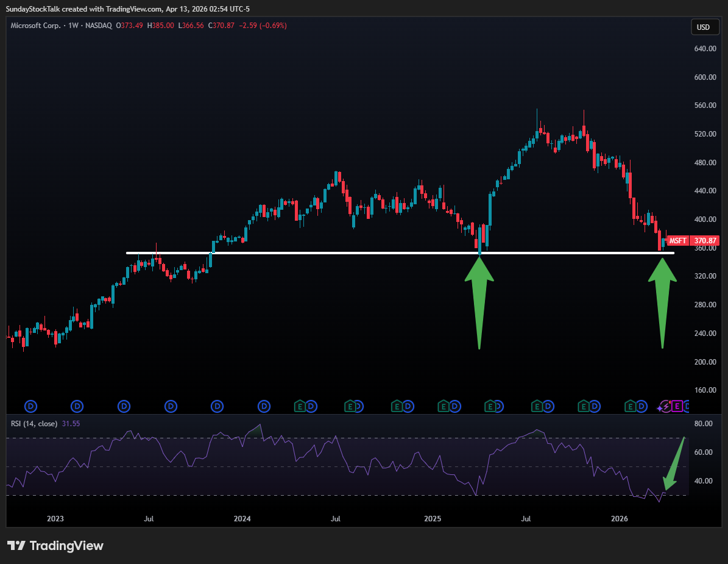Click the low value L366.56
Viewport: 728px width, 564px height.
click(x=191, y=26)
